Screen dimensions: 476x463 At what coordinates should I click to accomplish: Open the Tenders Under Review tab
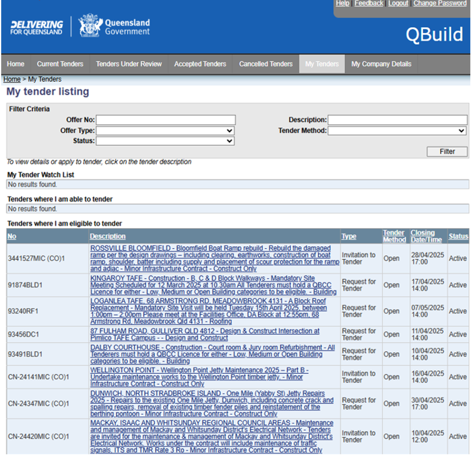(129, 64)
